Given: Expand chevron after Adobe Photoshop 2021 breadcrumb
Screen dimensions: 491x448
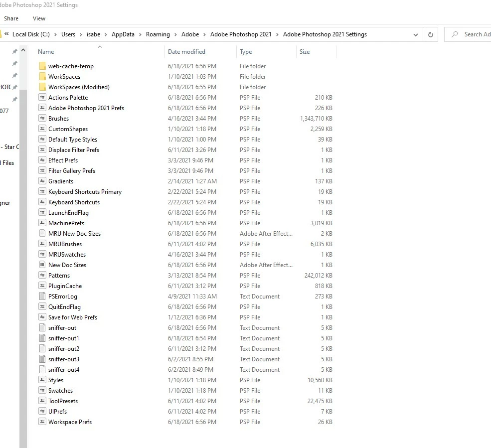Looking at the screenshot, I should 277,34.
